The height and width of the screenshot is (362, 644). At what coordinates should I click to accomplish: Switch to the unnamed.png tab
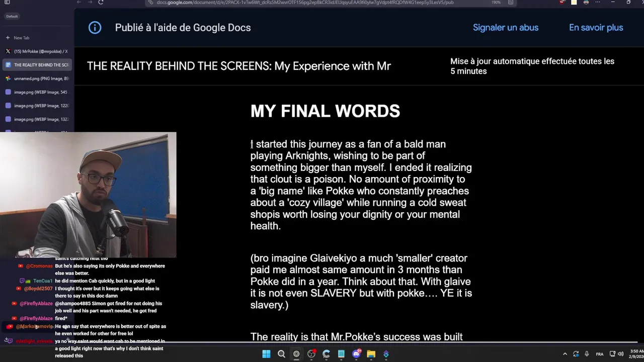pyautogui.click(x=36, y=78)
